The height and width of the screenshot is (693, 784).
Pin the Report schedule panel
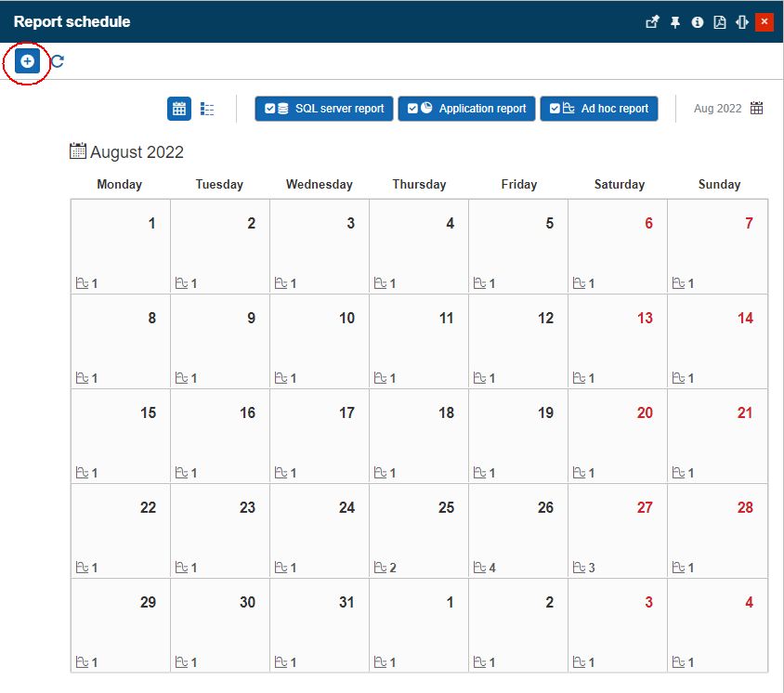pos(675,22)
